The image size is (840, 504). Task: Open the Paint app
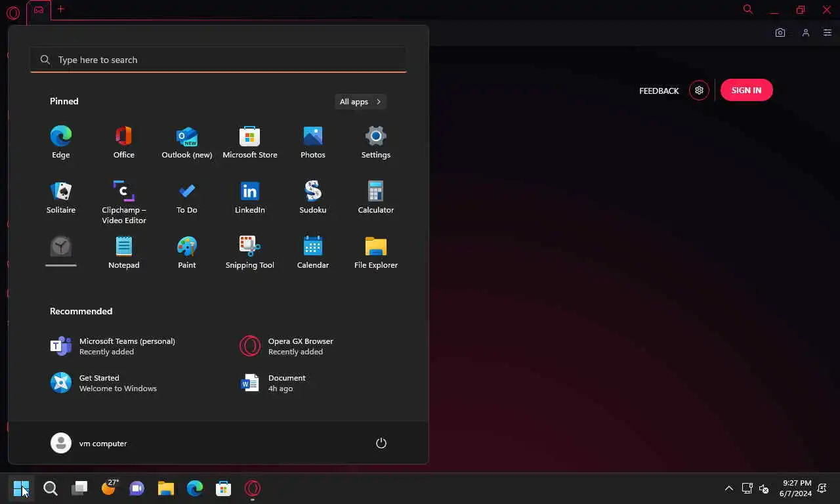click(187, 253)
